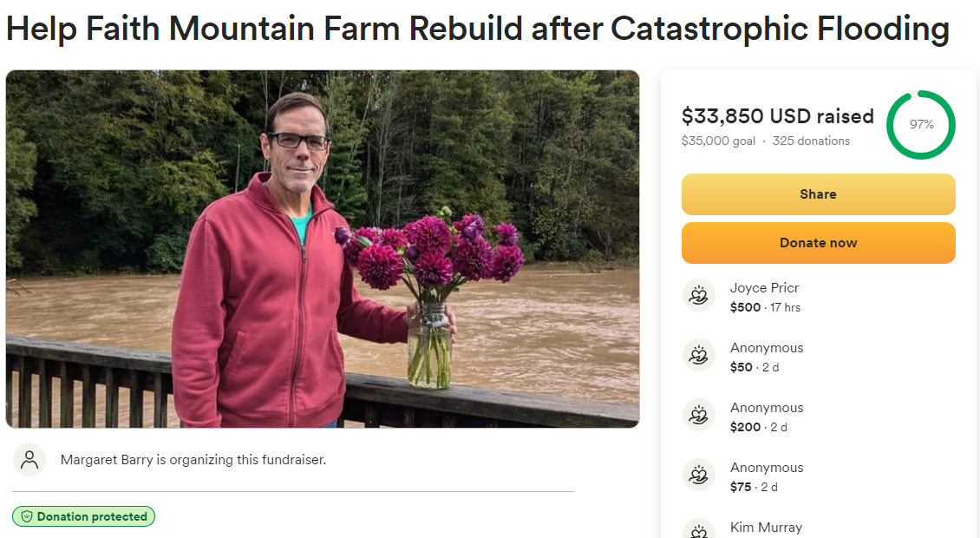Click the organizer profile avatar icon
This screenshot has height=538, width=980.
29,460
